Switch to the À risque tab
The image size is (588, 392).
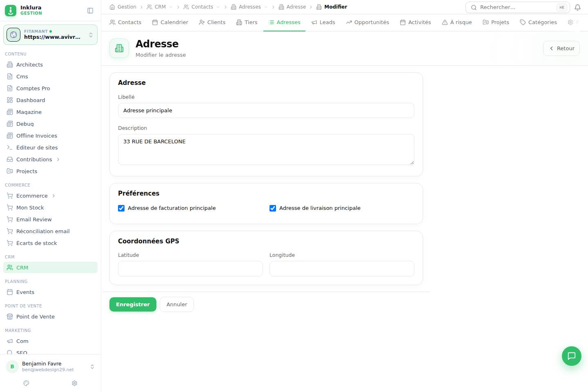click(x=457, y=22)
